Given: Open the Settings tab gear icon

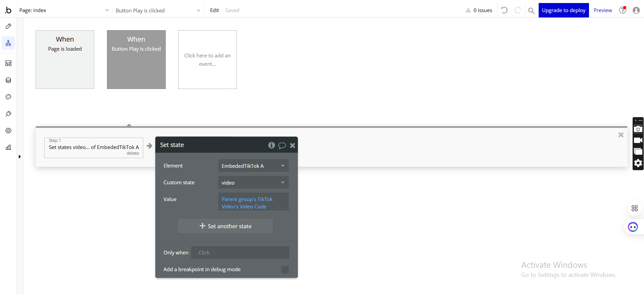Looking at the screenshot, I should point(8,131).
